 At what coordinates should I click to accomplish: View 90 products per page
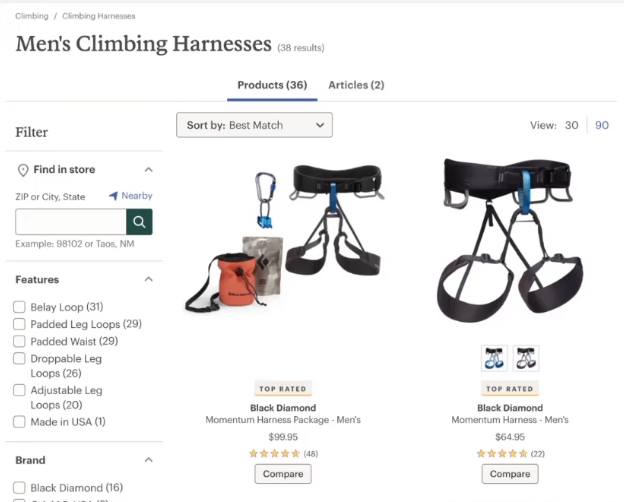click(602, 125)
